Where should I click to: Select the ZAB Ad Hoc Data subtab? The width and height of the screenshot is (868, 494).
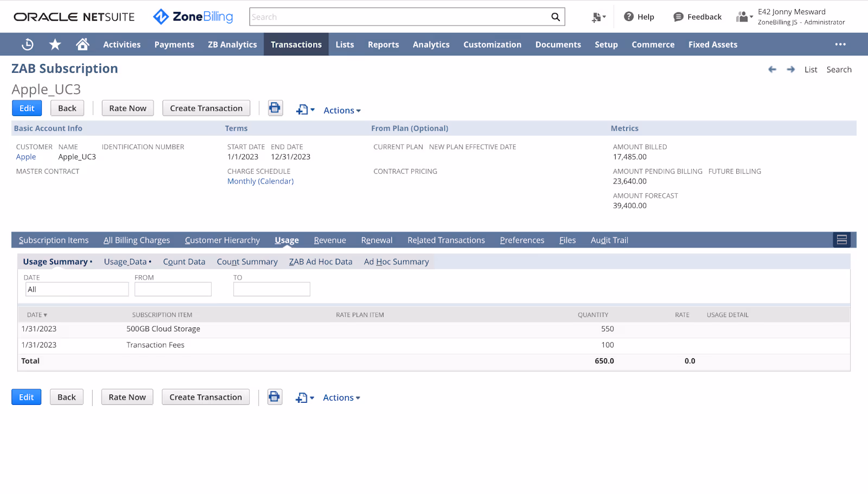click(x=321, y=262)
